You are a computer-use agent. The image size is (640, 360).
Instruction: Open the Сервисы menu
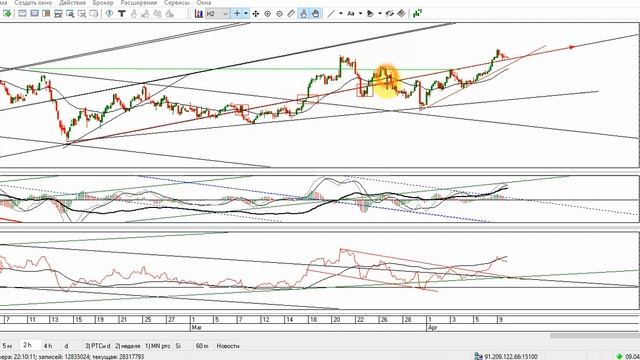pyautogui.click(x=177, y=2)
